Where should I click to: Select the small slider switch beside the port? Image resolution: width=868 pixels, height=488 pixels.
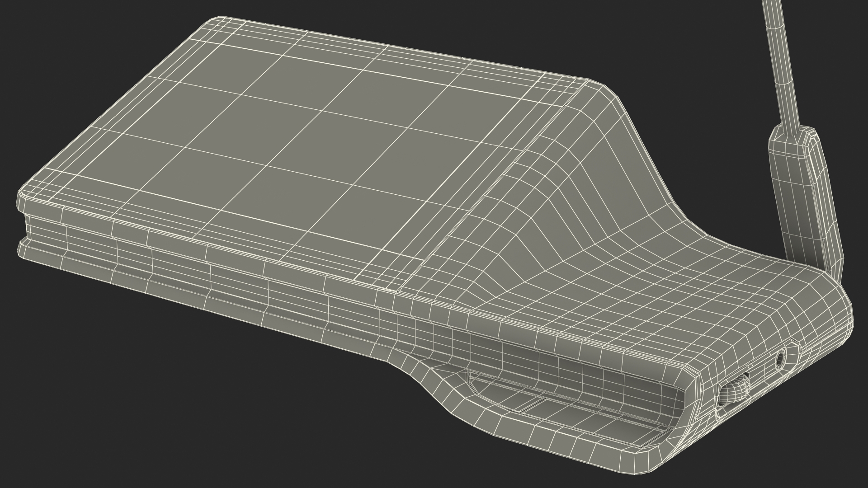[733, 389]
